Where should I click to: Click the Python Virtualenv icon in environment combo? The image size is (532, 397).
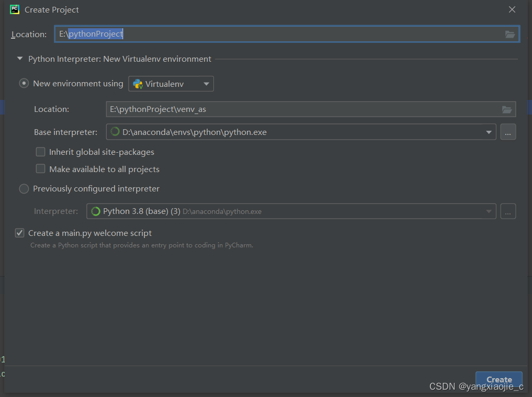(x=138, y=84)
